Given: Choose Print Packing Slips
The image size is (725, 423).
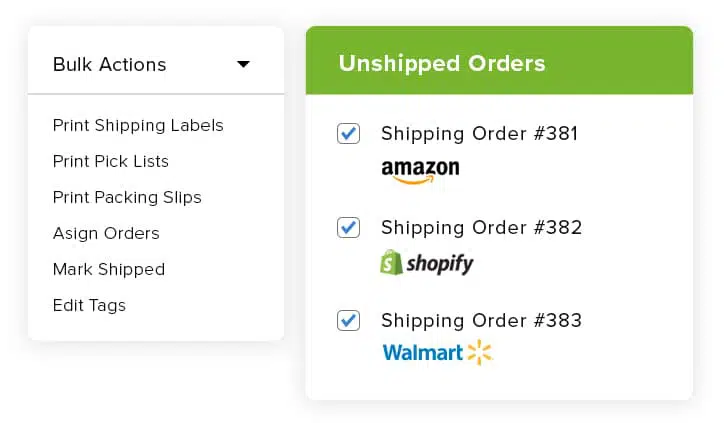Looking at the screenshot, I should coord(127,197).
